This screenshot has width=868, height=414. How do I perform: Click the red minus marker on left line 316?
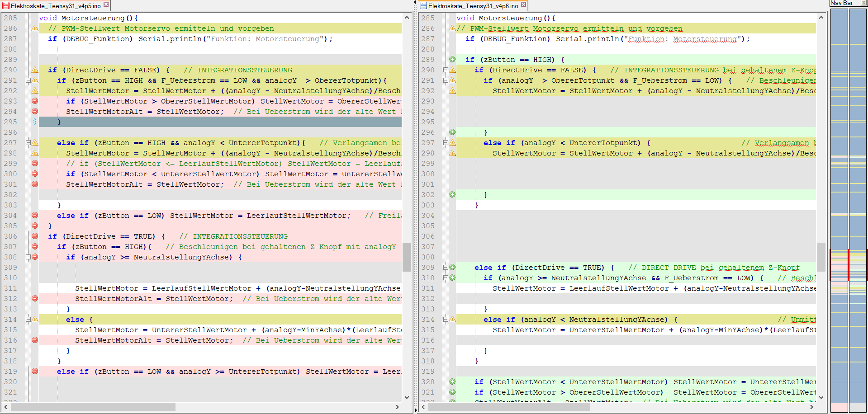pyautogui.click(x=35, y=340)
